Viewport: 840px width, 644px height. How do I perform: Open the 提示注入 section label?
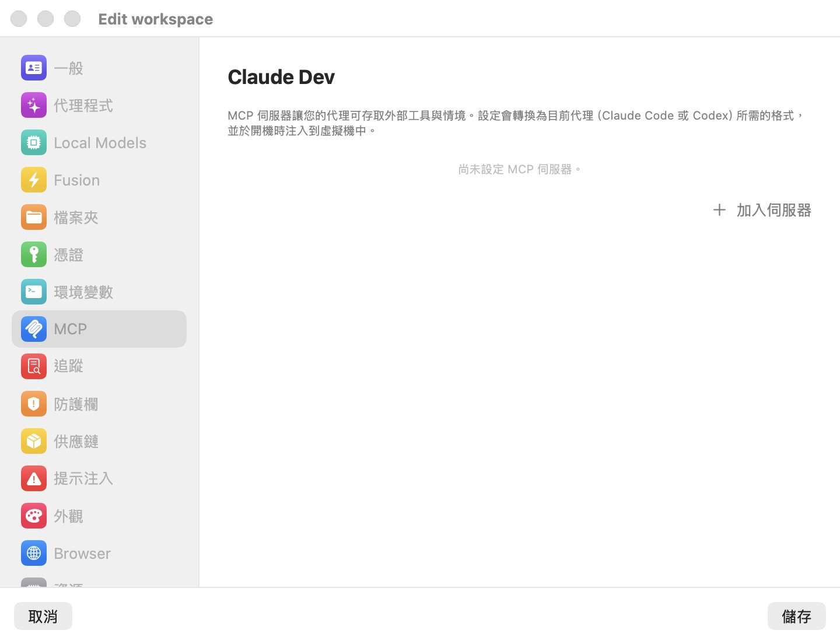click(x=83, y=478)
